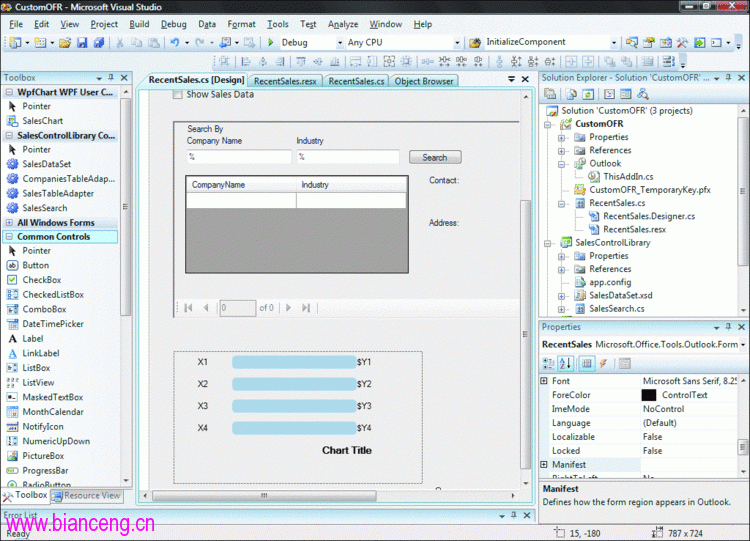The width and height of the screenshot is (750, 541).
Task: Expand the Font property
Action: click(544, 381)
